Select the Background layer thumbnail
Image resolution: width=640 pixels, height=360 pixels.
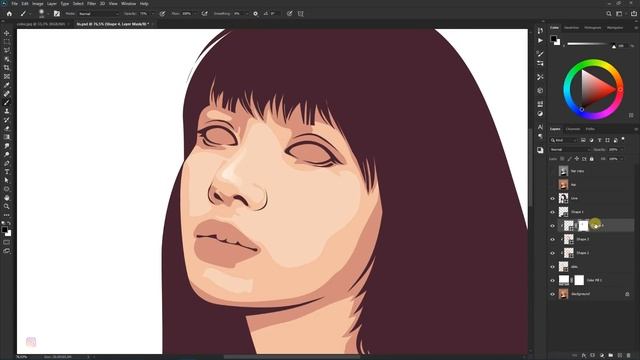564,294
